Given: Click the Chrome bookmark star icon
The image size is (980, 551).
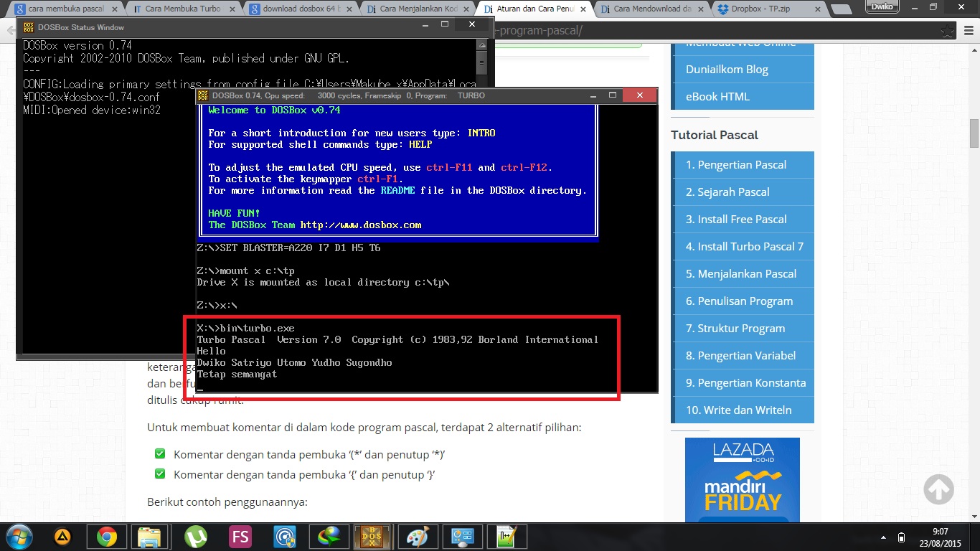Looking at the screenshot, I should pos(947,31).
